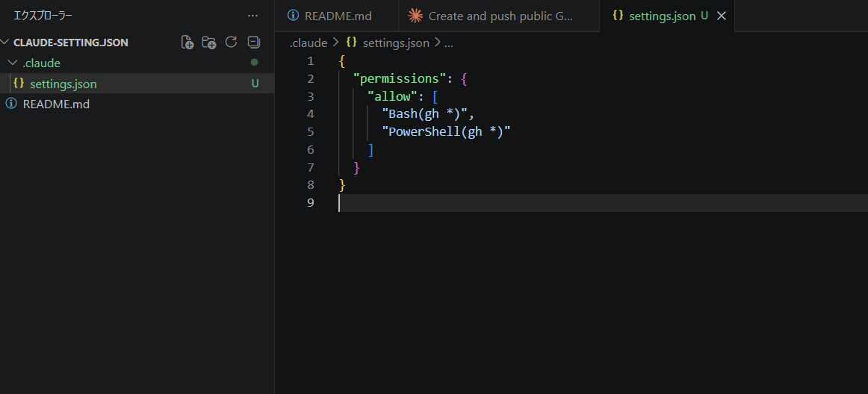Click the .claude breadcrumb segment
868x394 pixels.
(309, 43)
